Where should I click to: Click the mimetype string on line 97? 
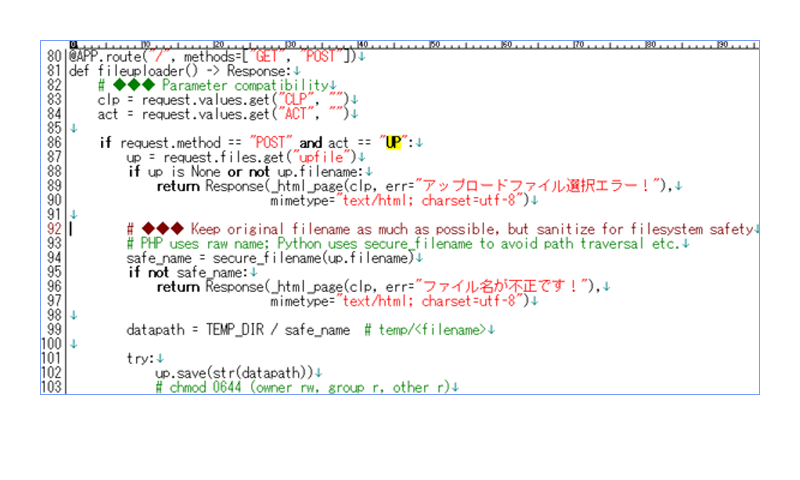tap(430, 301)
